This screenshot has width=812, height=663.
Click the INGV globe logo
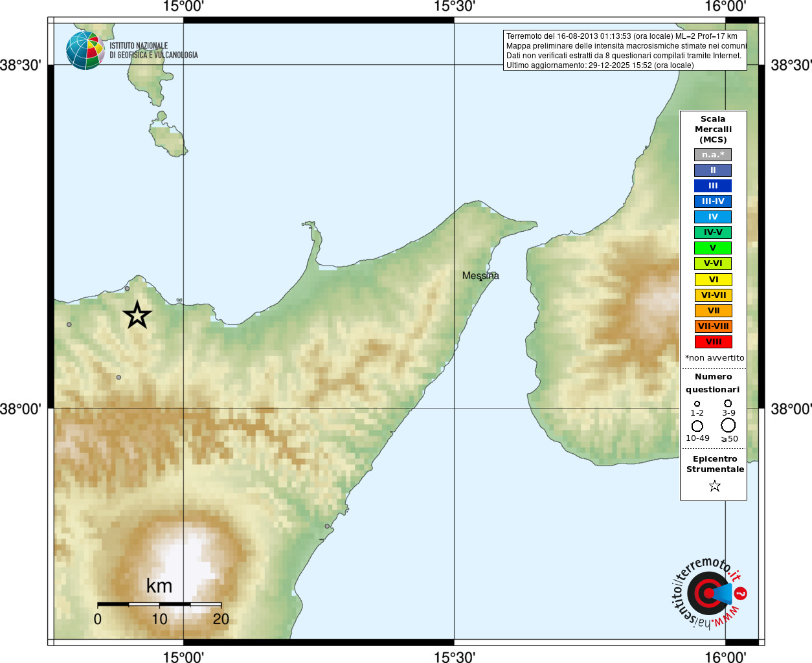[85, 51]
